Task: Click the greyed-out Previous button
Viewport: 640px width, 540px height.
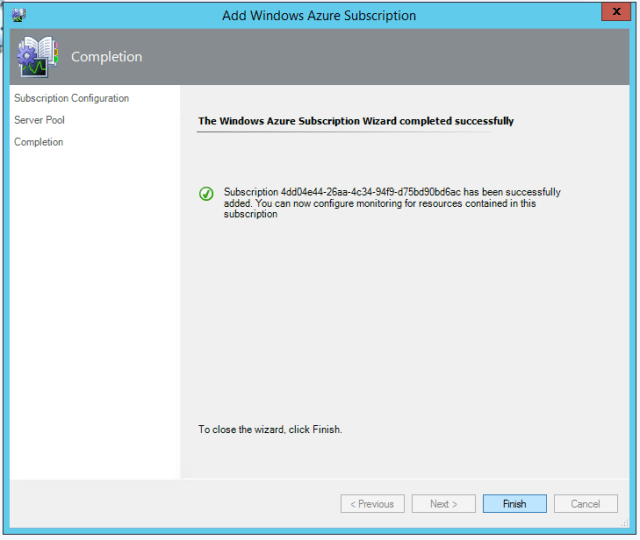Action: click(372, 504)
